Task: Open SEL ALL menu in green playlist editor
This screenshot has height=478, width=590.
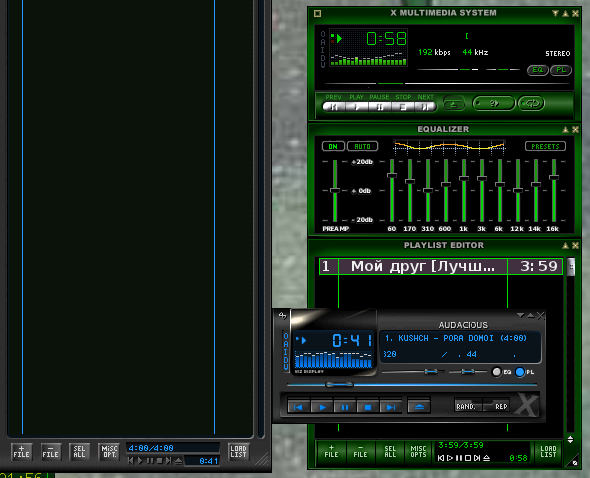Action: (x=390, y=451)
